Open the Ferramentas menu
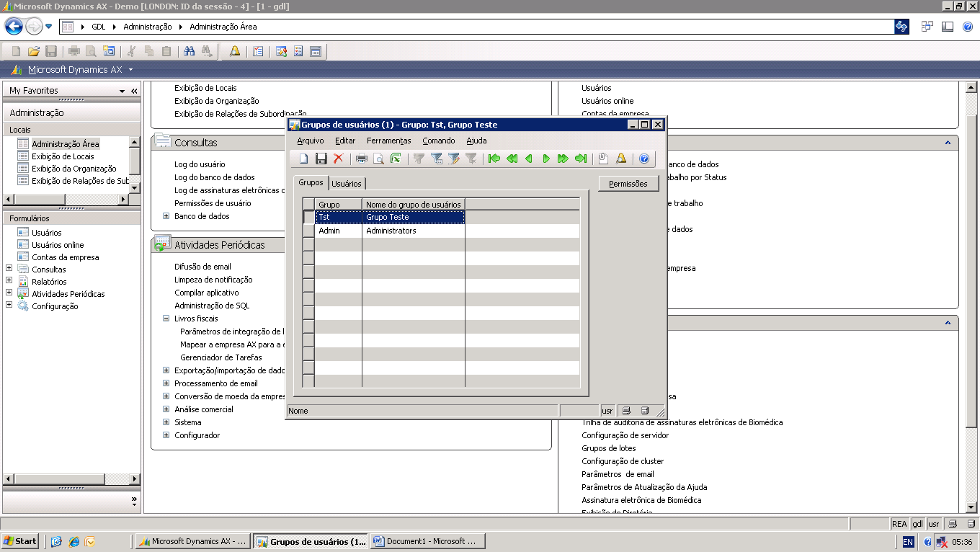Screen dimensions: 980x552 tap(389, 141)
